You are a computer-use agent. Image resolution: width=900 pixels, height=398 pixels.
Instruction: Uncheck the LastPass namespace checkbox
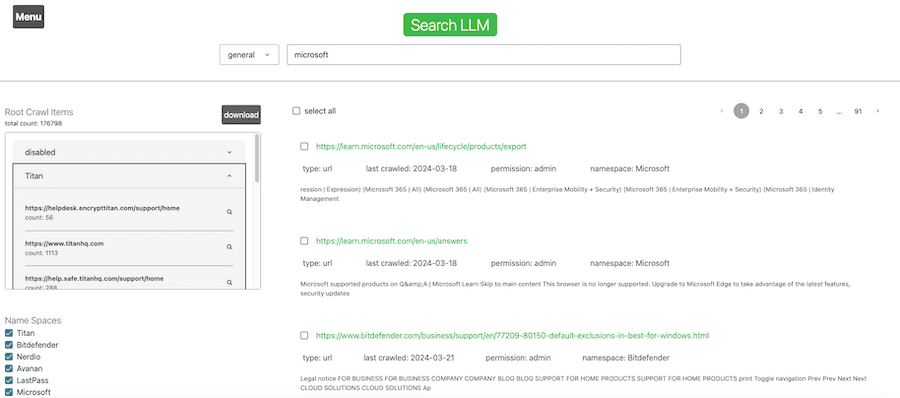click(x=9, y=380)
